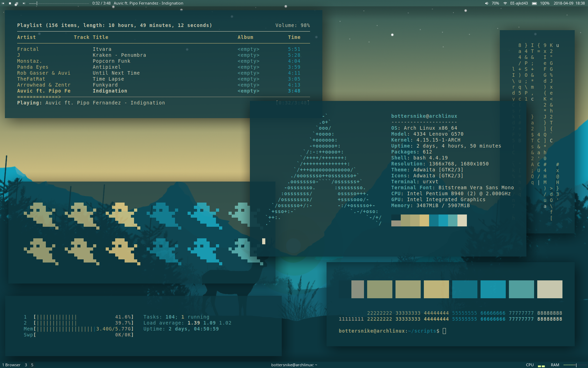The image size is (588, 368).
Task: Click the Arch Linux ASCII logo
Action: (x=324, y=169)
